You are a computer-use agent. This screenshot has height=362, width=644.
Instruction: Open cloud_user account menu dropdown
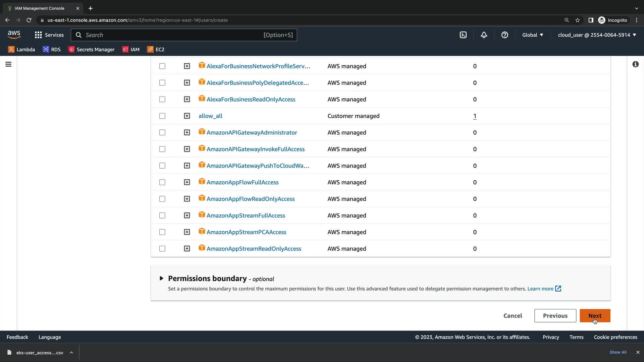(x=597, y=35)
